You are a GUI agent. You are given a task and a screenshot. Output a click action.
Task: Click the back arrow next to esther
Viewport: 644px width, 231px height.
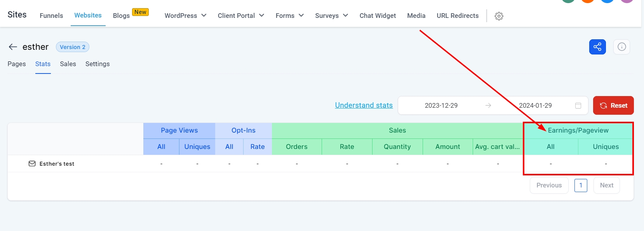point(13,47)
